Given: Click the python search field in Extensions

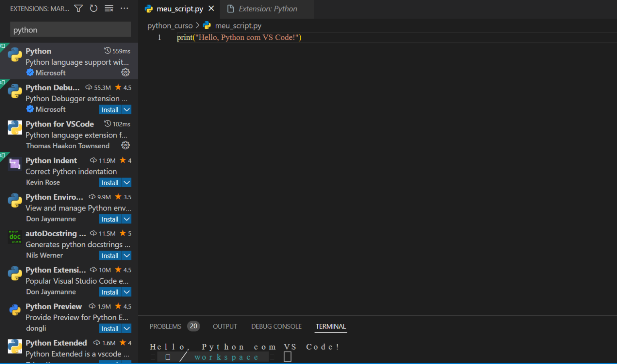Looking at the screenshot, I should (x=70, y=29).
